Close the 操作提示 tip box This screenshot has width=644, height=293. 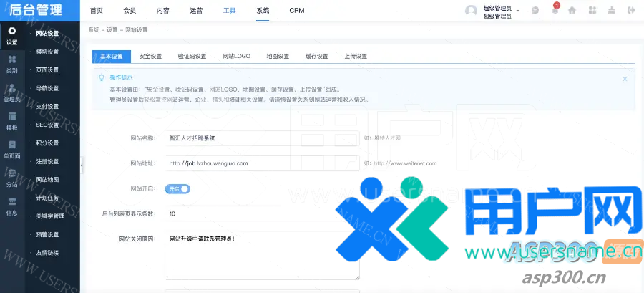point(625,79)
